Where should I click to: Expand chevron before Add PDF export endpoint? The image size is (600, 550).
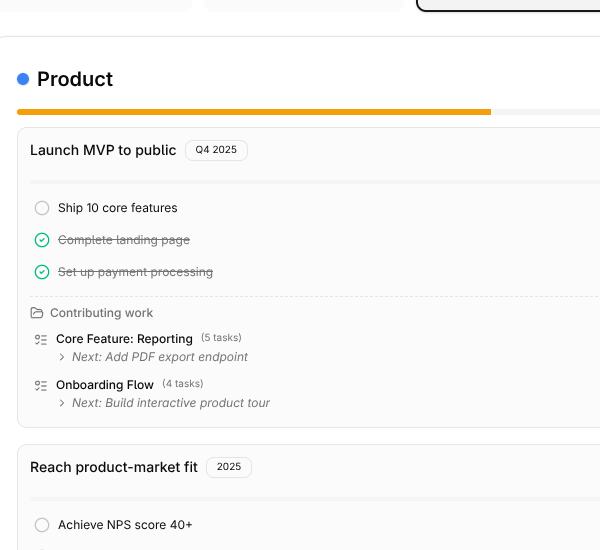point(62,357)
